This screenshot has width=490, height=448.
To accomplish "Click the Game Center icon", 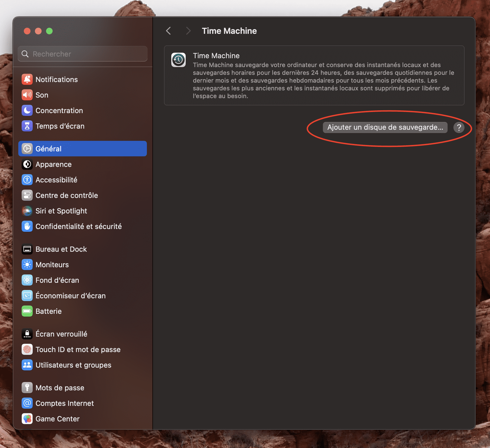I will [x=27, y=419].
